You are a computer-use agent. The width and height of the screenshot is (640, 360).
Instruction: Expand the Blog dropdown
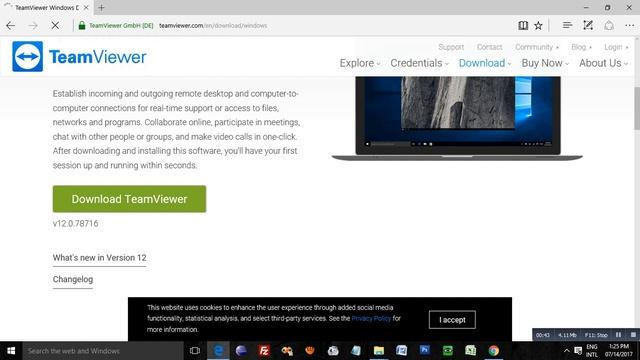click(x=581, y=47)
